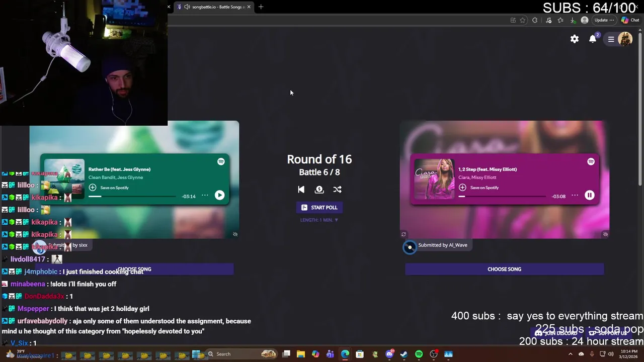This screenshot has height=362, width=644.
Task: Toggle visibility of the 1, 2 Step card
Action: (605, 234)
